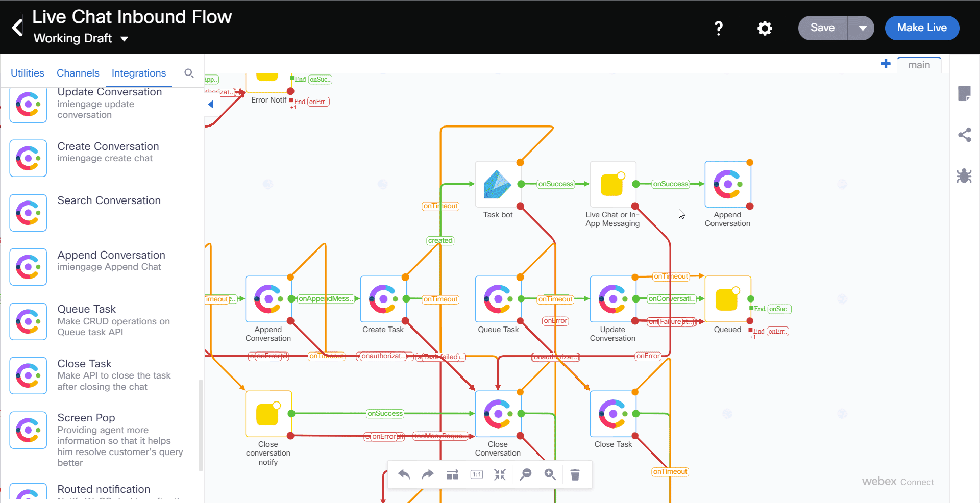This screenshot has height=503, width=980.
Task: Select the main canvas tab
Action: 919,65
